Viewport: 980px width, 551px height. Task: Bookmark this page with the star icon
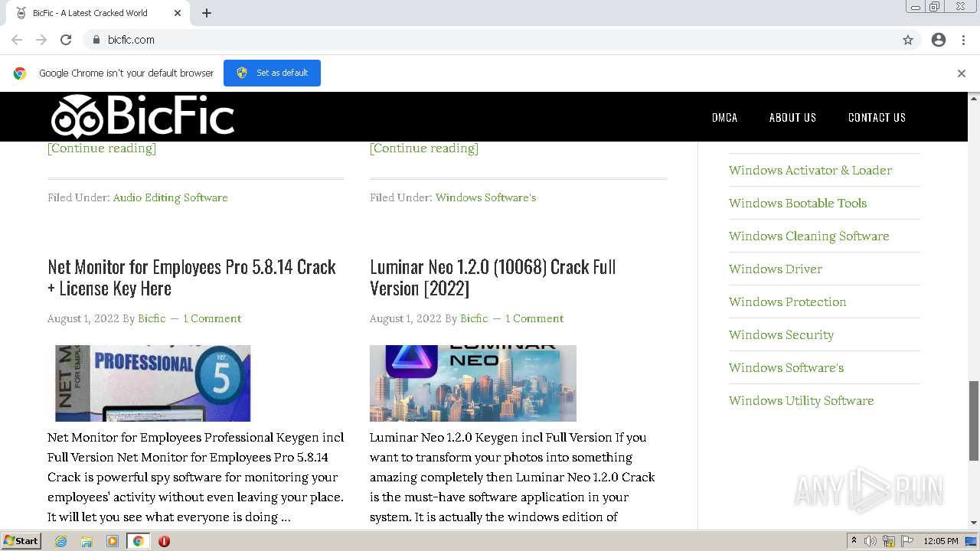(908, 40)
